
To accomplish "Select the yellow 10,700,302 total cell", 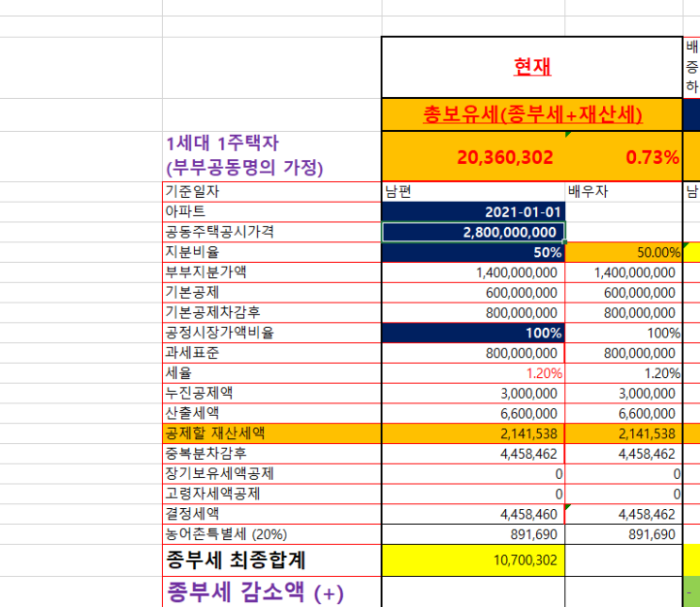I will pyautogui.click(x=474, y=560).
